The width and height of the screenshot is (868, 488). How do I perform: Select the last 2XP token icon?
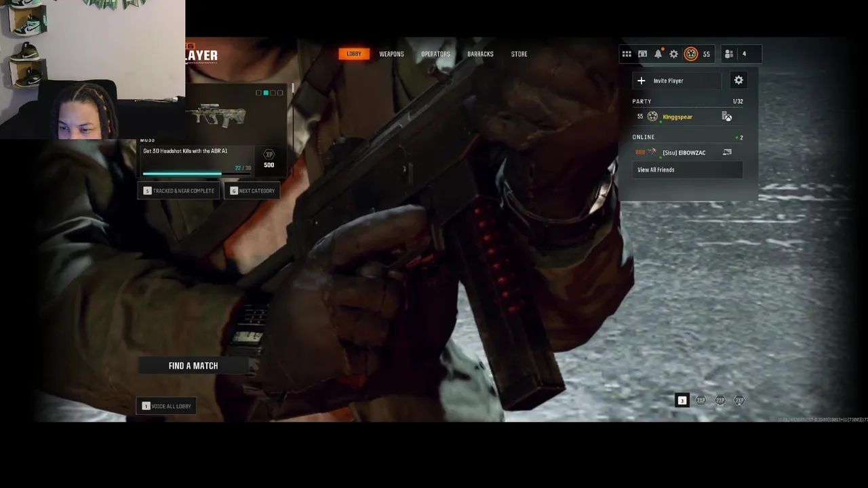click(739, 401)
